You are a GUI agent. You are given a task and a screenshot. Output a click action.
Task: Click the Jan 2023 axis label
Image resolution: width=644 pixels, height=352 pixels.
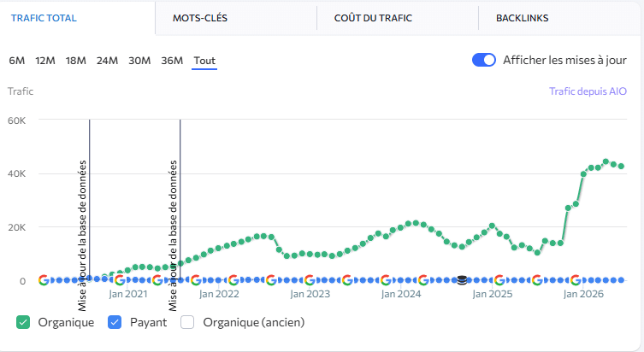pos(310,294)
